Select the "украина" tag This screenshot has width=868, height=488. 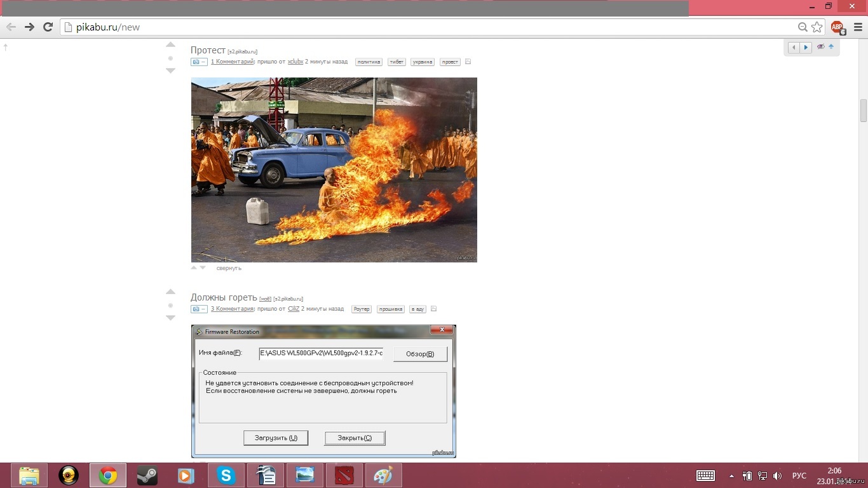[423, 62]
